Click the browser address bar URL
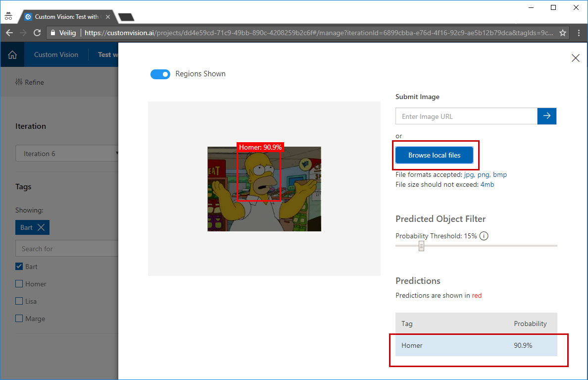The width and height of the screenshot is (588, 380). click(x=319, y=33)
